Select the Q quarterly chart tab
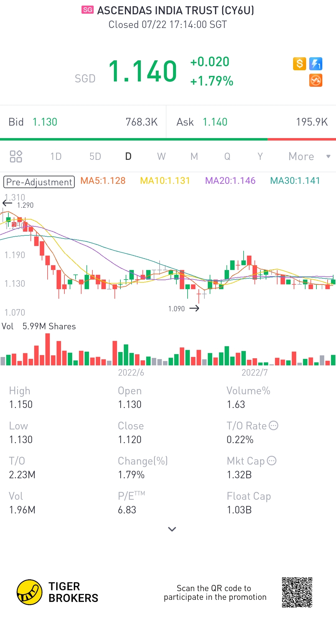Screen dimensions: 336x644 point(227,156)
